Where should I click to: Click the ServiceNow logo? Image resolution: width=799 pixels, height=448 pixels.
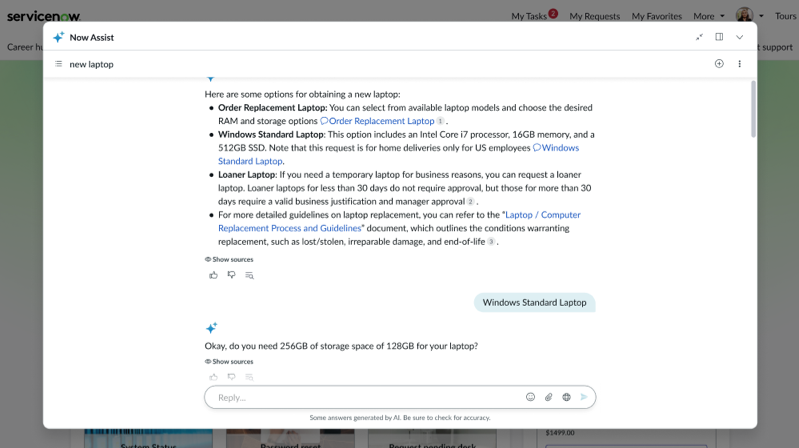[43, 16]
